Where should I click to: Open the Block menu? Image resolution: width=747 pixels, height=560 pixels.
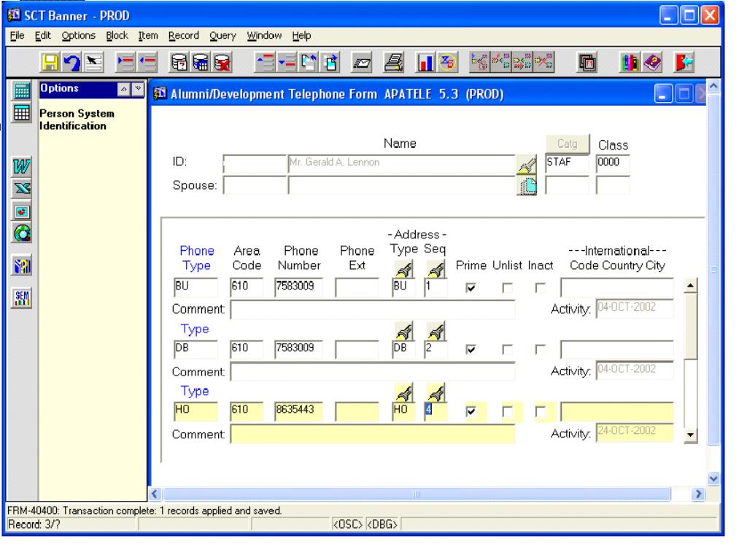(x=117, y=36)
